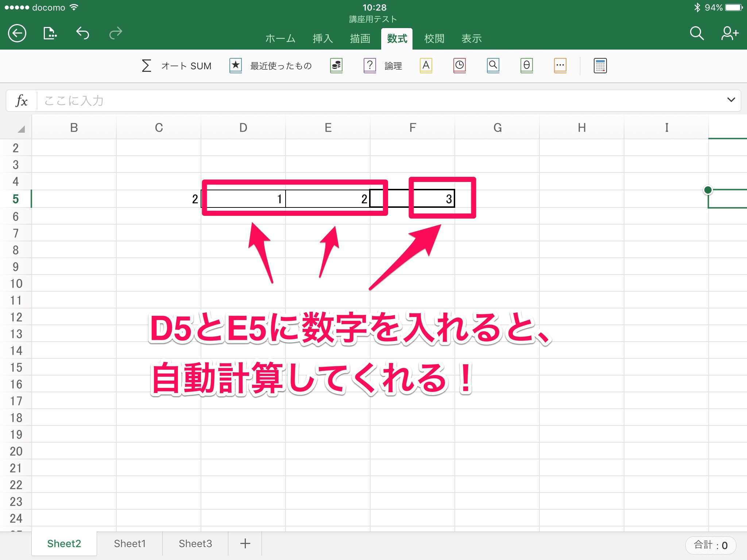Open the オート SUM menu
The image size is (747, 560).
click(177, 66)
